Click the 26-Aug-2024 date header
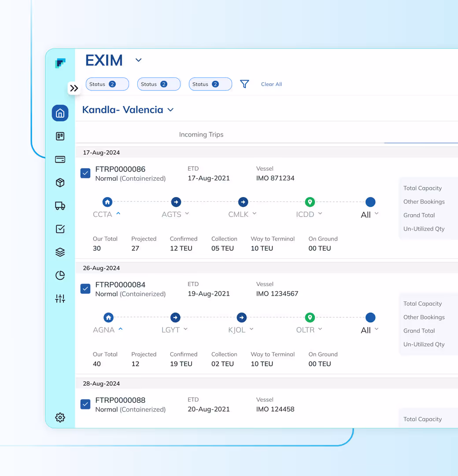 click(x=101, y=268)
